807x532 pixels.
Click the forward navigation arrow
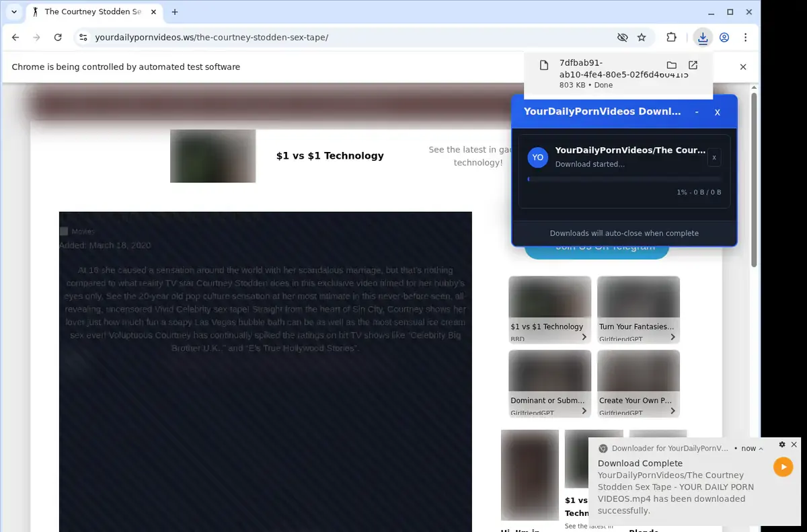(x=36, y=38)
